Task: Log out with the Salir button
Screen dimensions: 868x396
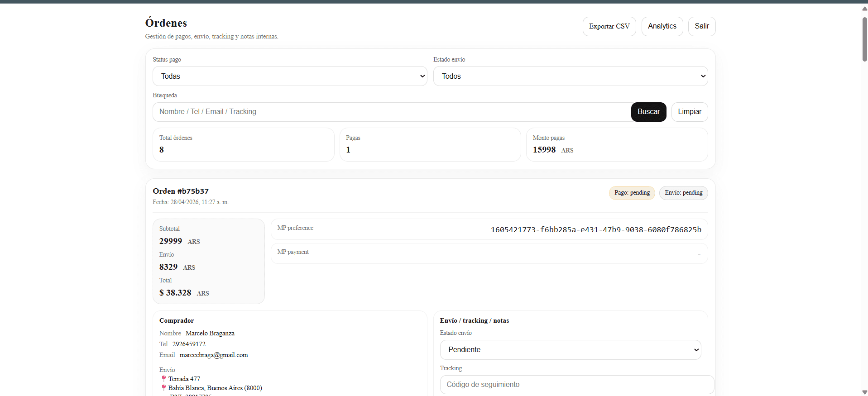Action: pos(702,26)
